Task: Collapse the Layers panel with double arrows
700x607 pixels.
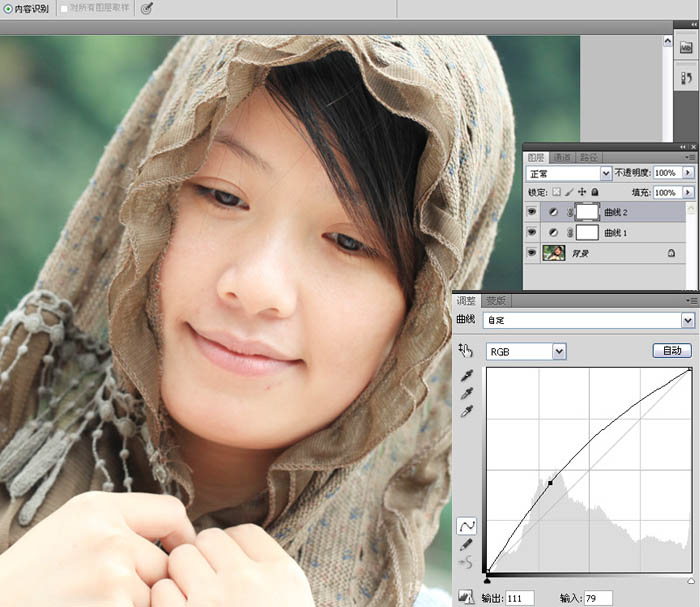Action: coord(683,147)
